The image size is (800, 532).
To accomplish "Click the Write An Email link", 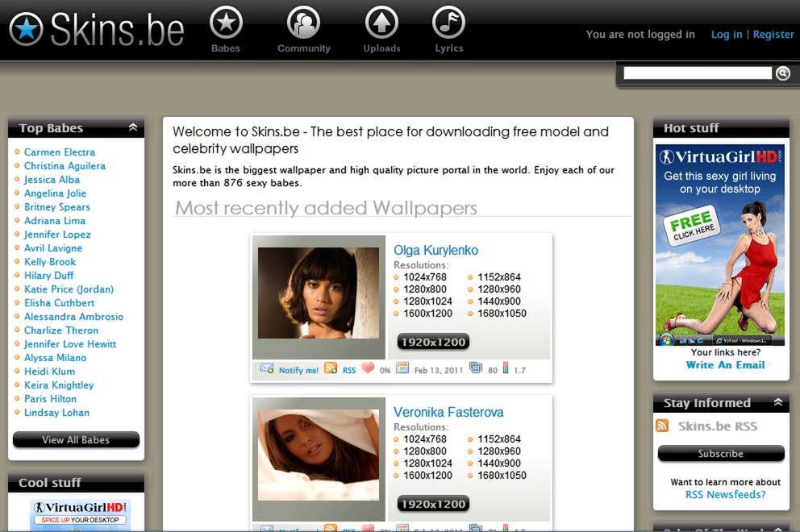I will point(726,364).
